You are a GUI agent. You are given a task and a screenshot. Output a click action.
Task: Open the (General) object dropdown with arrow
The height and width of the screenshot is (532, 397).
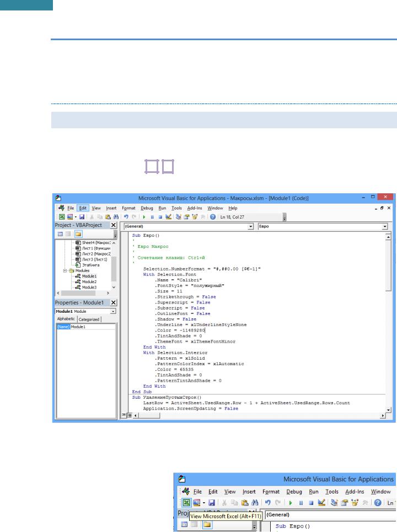click(251, 226)
